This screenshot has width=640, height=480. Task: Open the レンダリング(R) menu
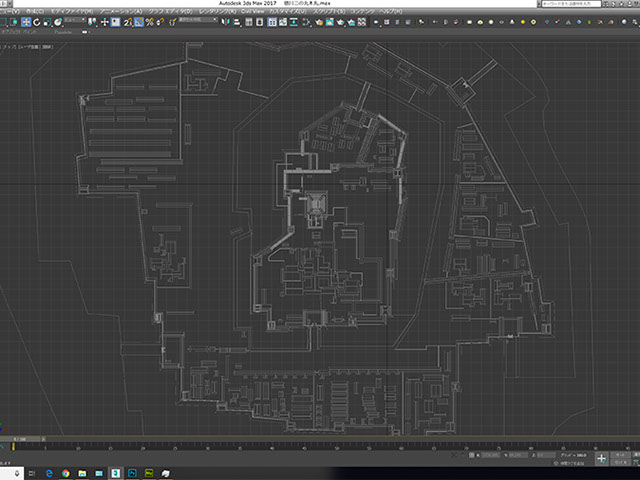pos(216,11)
